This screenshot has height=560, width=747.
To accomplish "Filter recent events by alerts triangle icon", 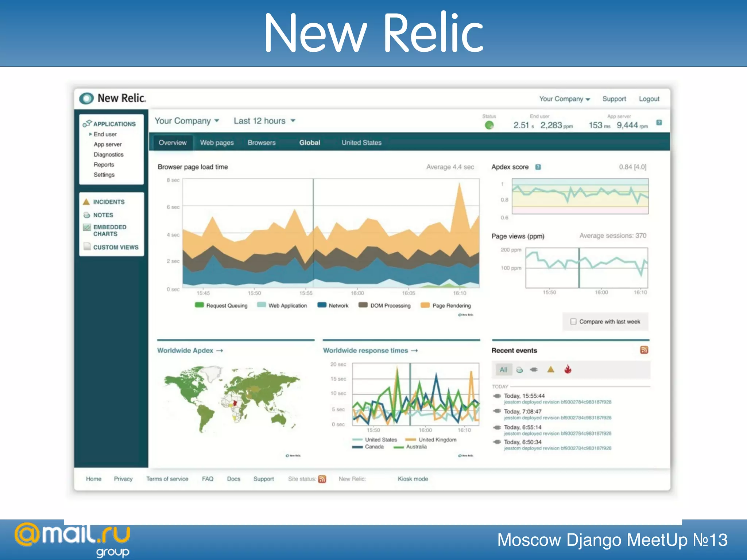I will coord(551,369).
